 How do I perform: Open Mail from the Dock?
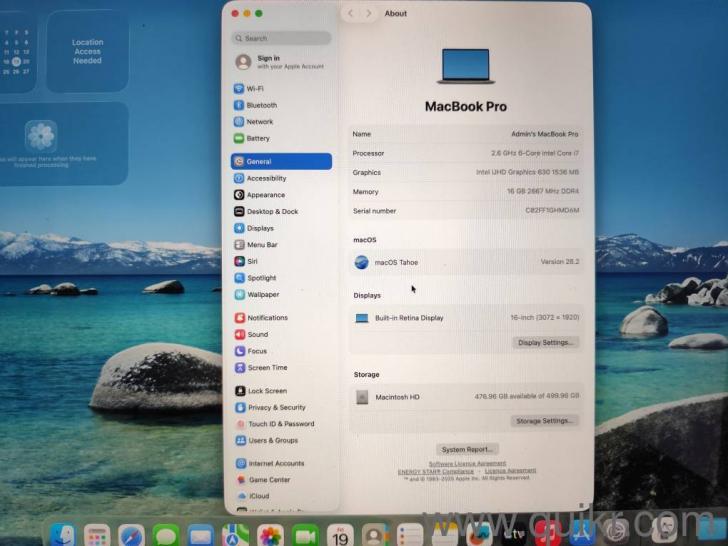pyautogui.click(x=201, y=535)
